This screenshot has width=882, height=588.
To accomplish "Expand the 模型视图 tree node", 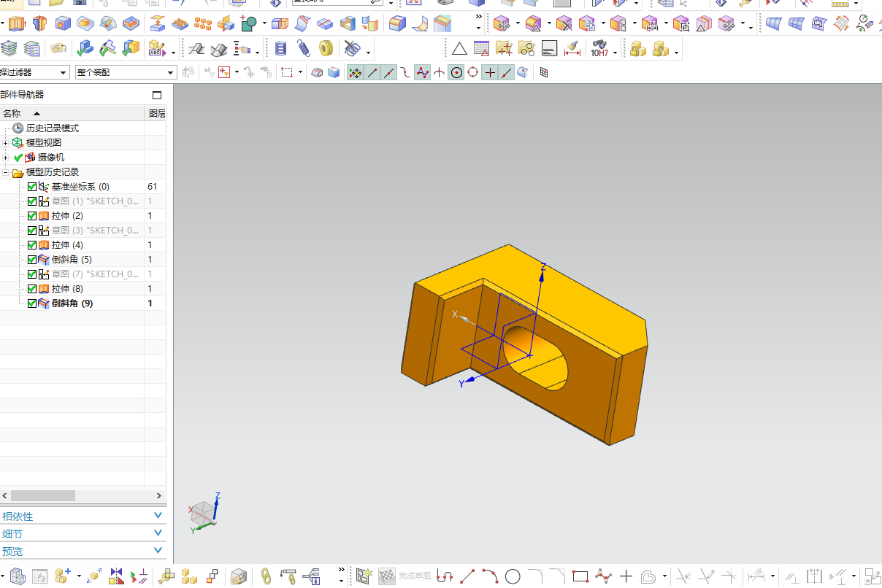I will pos(6,143).
